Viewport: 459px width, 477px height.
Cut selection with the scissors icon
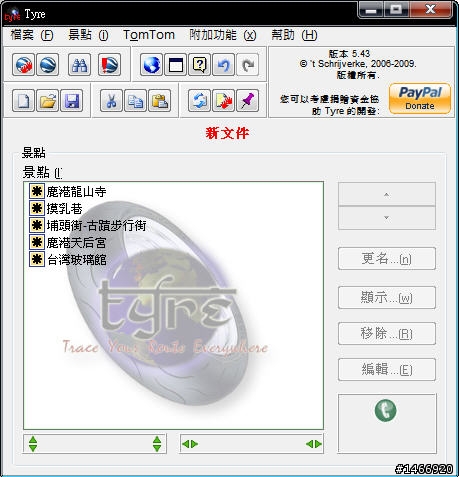coord(111,100)
